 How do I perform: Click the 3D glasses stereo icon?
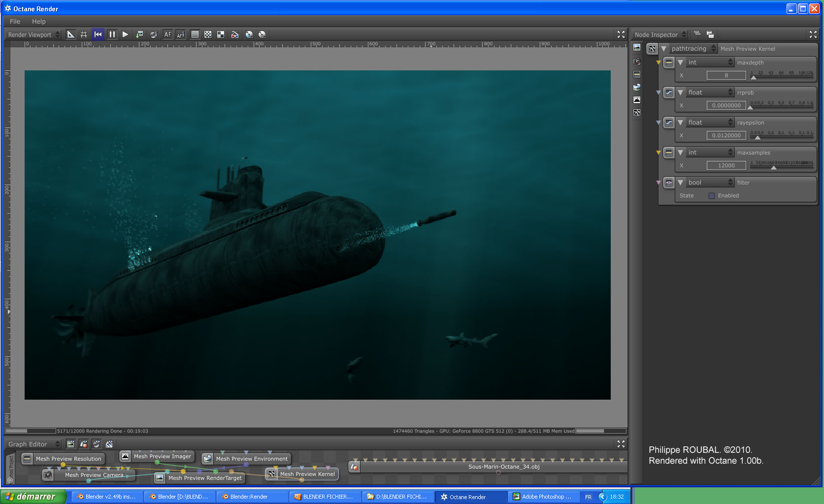(x=235, y=34)
